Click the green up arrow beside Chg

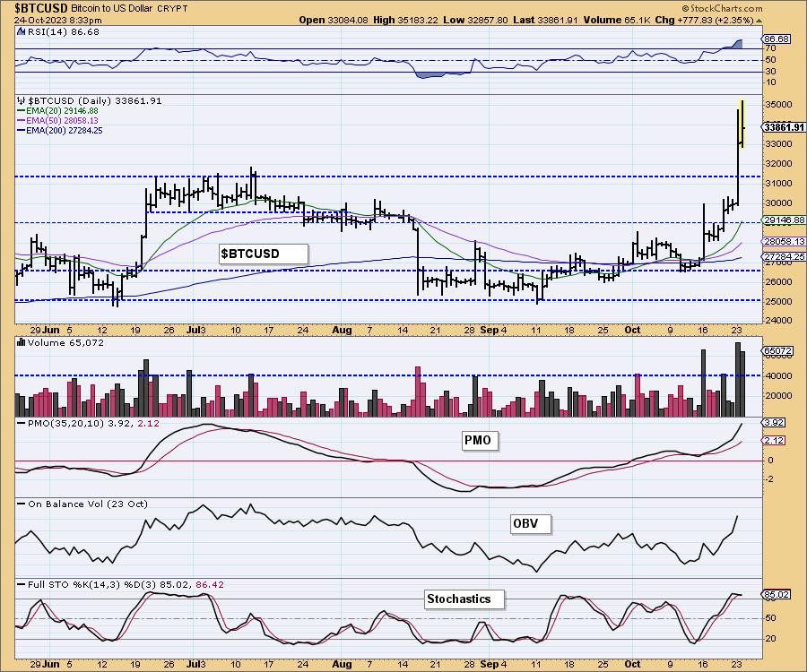coord(759,21)
